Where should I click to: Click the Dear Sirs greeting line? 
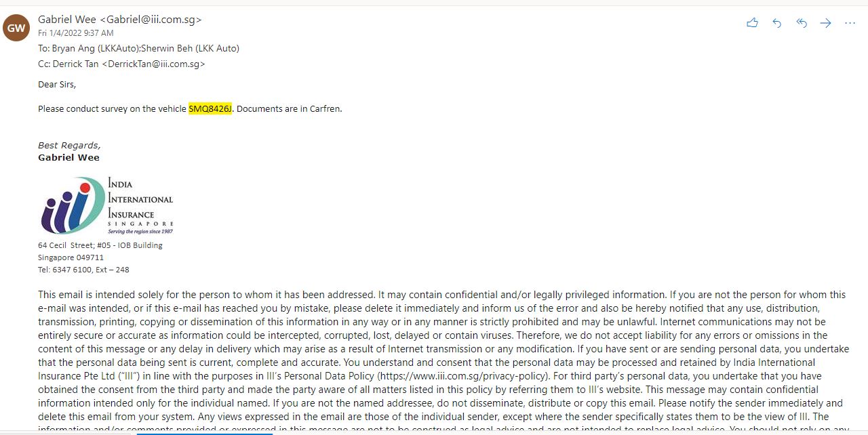57,85
